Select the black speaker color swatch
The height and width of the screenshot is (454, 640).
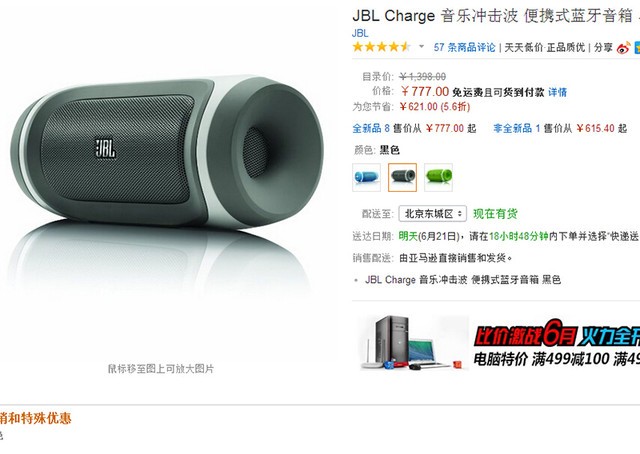tap(402, 177)
